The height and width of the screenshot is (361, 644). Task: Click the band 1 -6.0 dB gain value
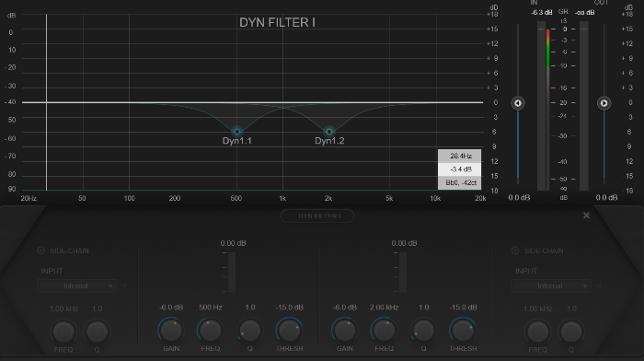click(x=171, y=308)
